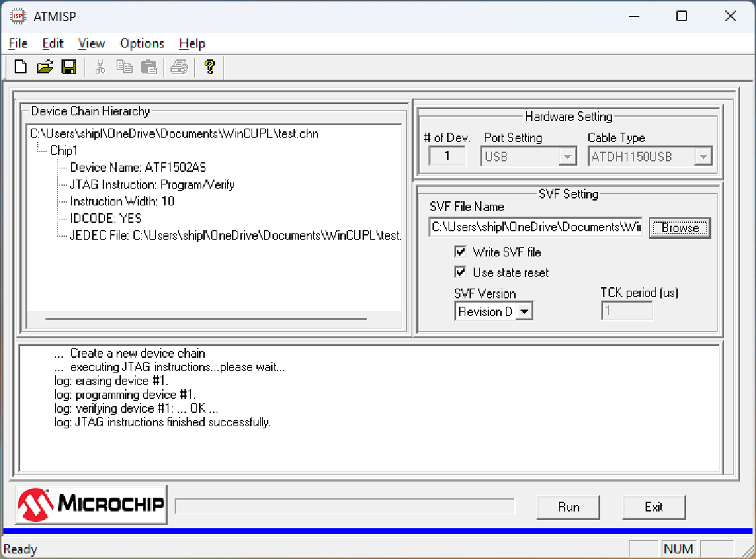The image size is (756, 559).
Task: Click the Run button
Action: point(569,507)
